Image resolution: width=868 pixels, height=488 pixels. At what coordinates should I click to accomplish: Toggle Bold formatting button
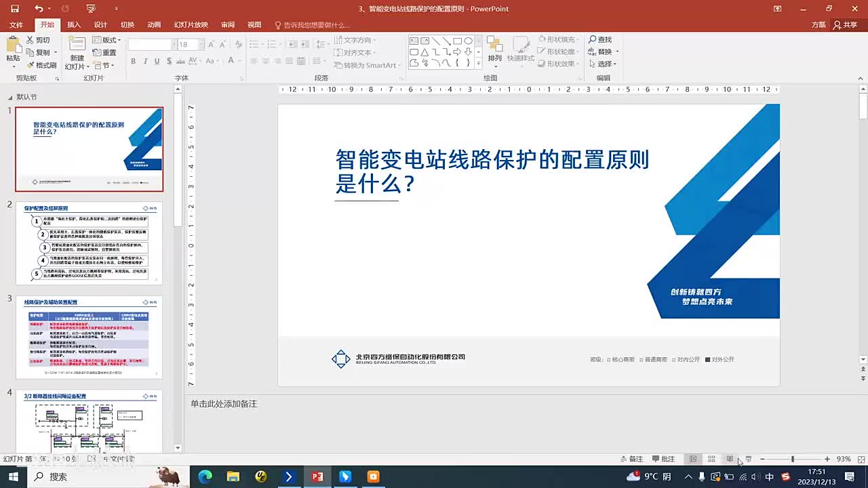click(x=133, y=61)
